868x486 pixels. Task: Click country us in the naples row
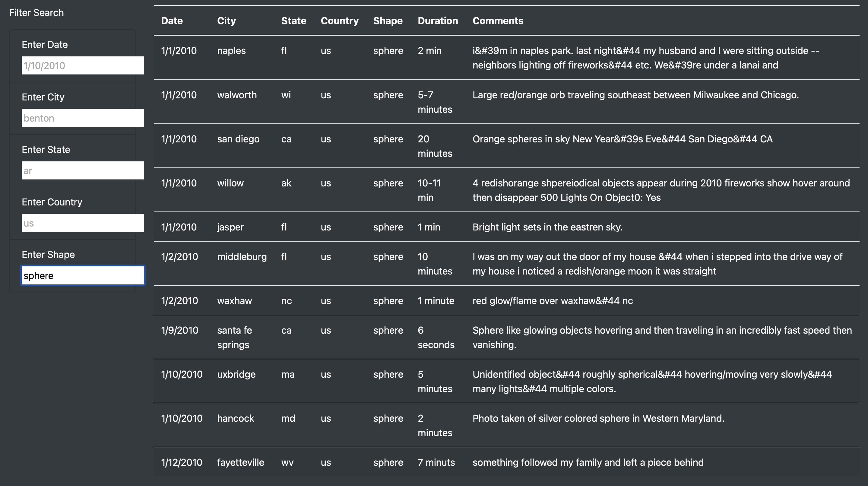pyautogui.click(x=326, y=51)
